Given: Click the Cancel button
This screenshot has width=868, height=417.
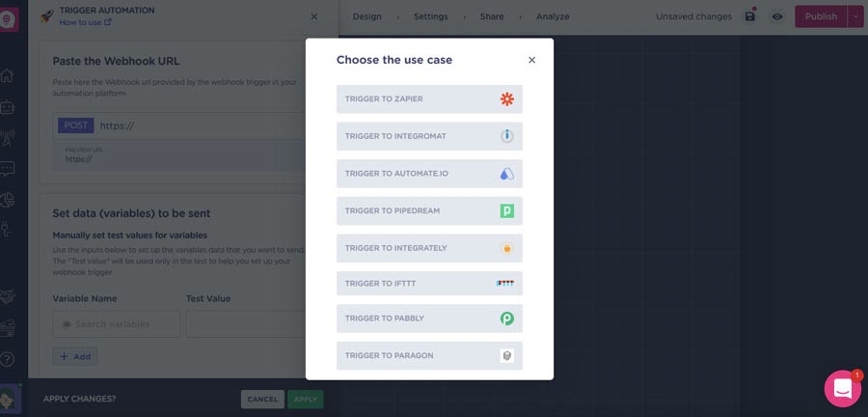Looking at the screenshot, I should pos(262,400).
